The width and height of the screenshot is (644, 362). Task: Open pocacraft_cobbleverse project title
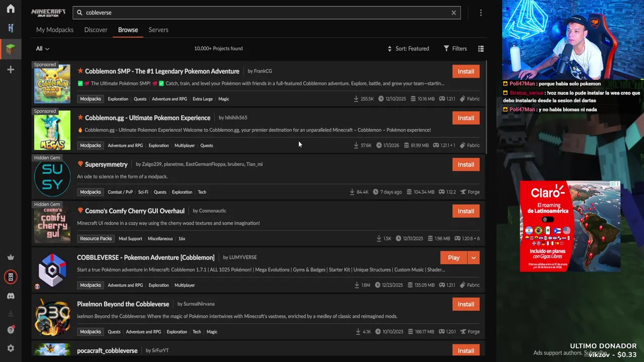pos(107,350)
